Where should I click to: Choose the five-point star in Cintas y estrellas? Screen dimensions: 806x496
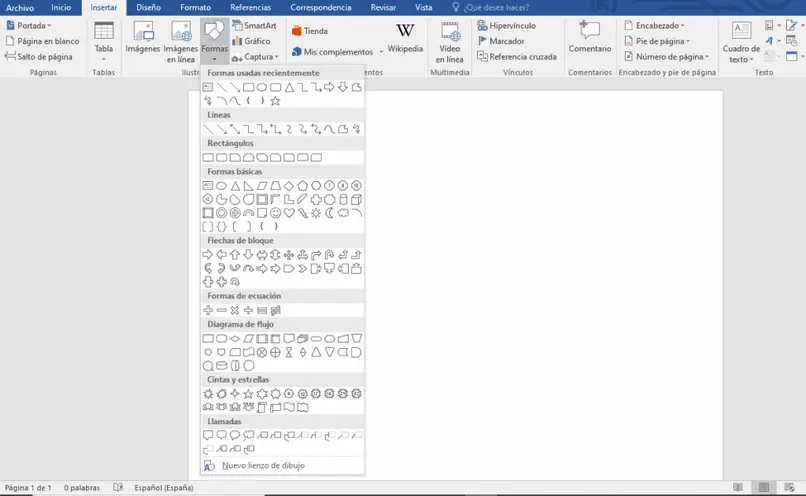(x=248, y=394)
